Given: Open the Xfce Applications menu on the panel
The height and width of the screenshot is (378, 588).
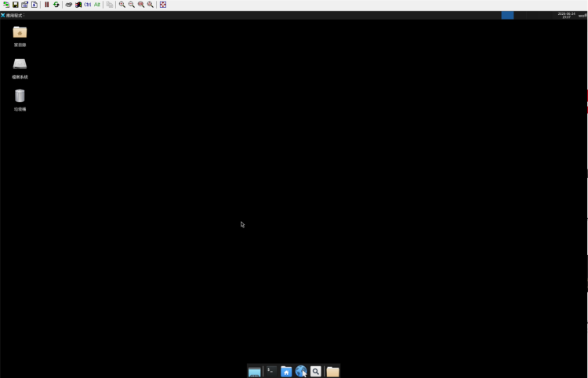Looking at the screenshot, I should tap(12, 16).
